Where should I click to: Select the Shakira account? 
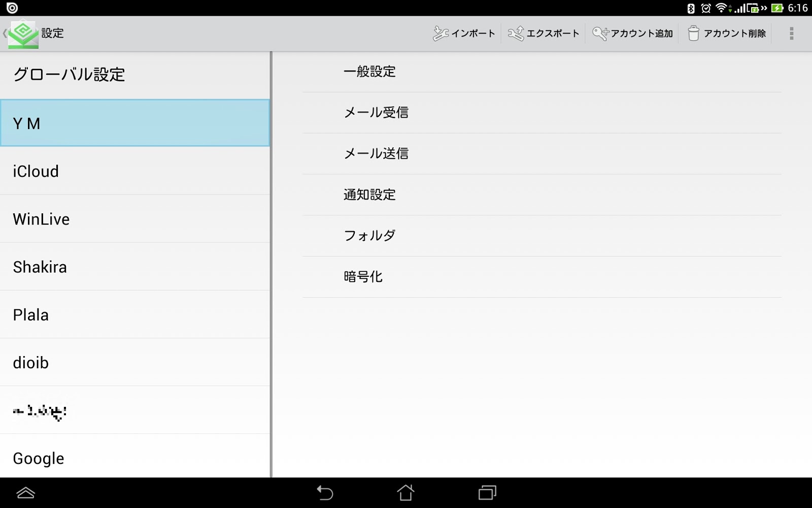click(x=135, y=267)
